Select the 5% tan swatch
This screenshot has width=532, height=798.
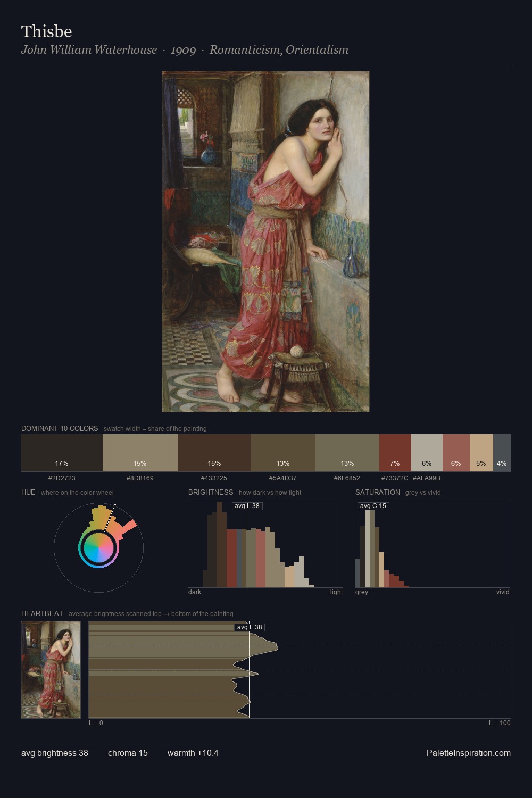tap(481, 453)
